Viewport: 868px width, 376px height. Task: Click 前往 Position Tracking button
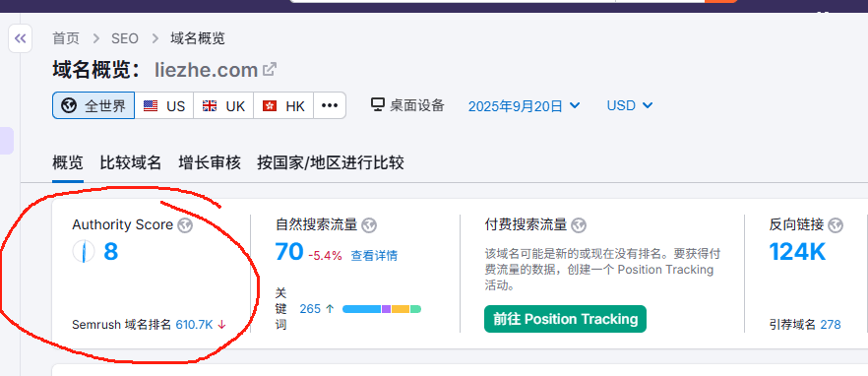click(x=565, y=319)
